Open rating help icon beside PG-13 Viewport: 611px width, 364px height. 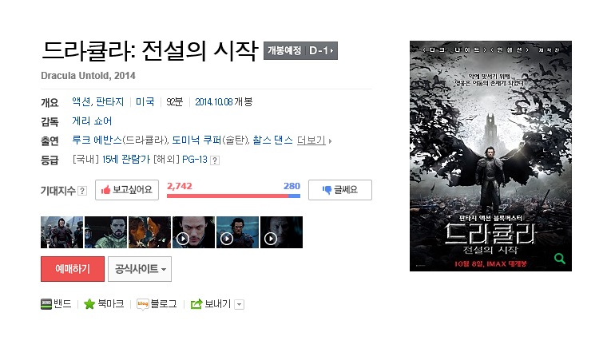pyautogui.click(x=215, y=160)
